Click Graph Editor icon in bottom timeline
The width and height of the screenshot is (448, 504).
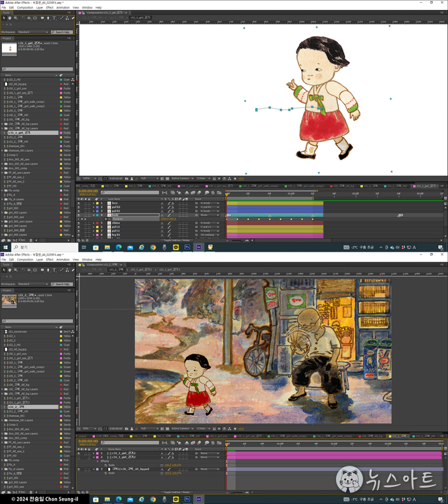coord(219,443)
